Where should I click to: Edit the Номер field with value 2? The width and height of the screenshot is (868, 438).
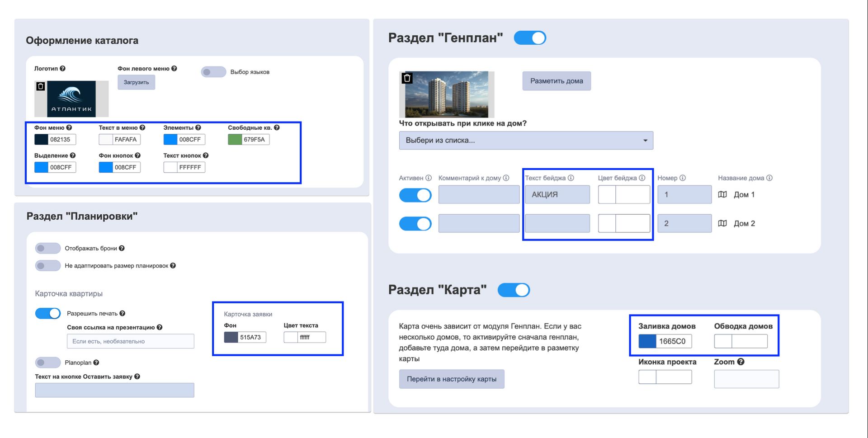point(684,223)
